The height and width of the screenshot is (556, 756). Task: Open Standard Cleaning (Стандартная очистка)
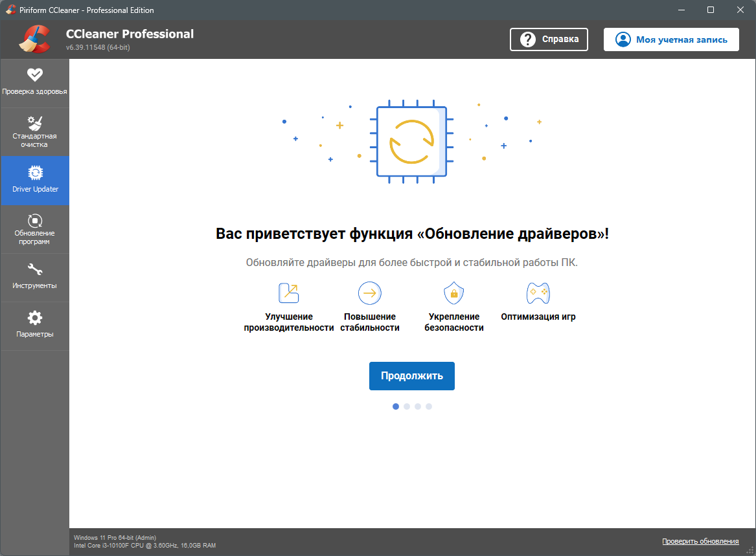[35, 131]
